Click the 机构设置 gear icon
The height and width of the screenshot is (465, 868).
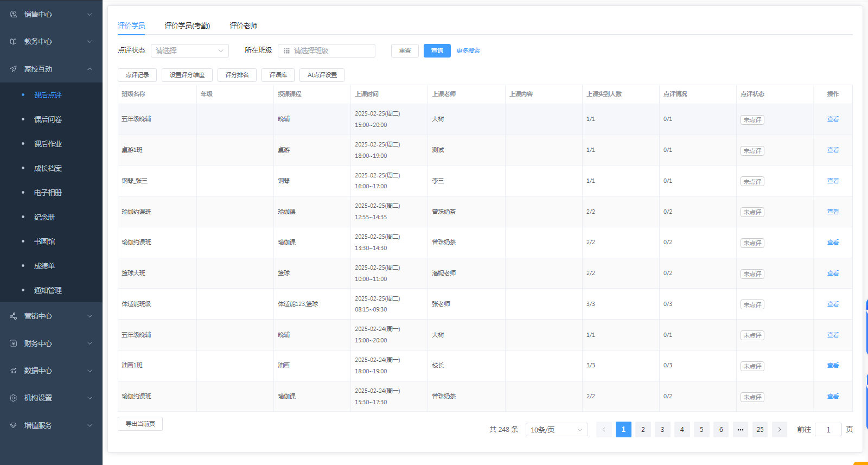pyautogui.click(x=13, y=398)
